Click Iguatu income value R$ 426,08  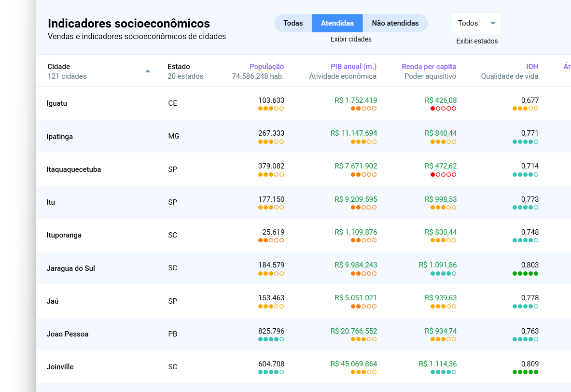(x=441, y=100)
